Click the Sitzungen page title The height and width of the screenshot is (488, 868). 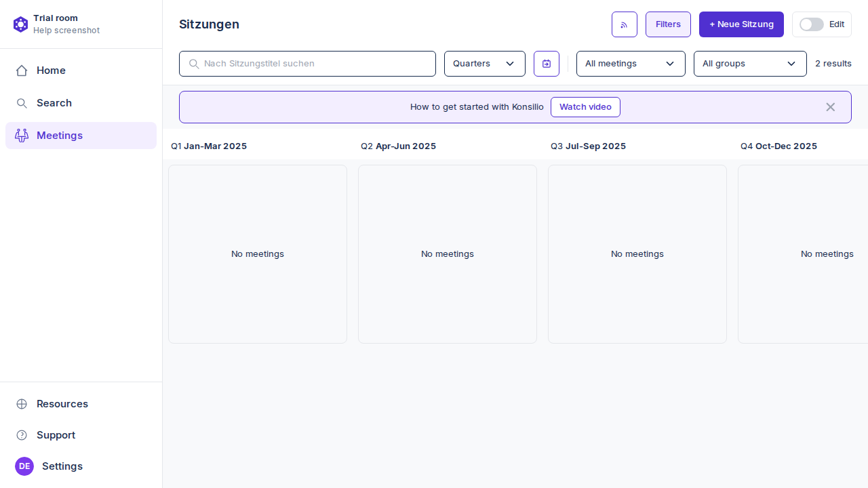pos(209,24)
